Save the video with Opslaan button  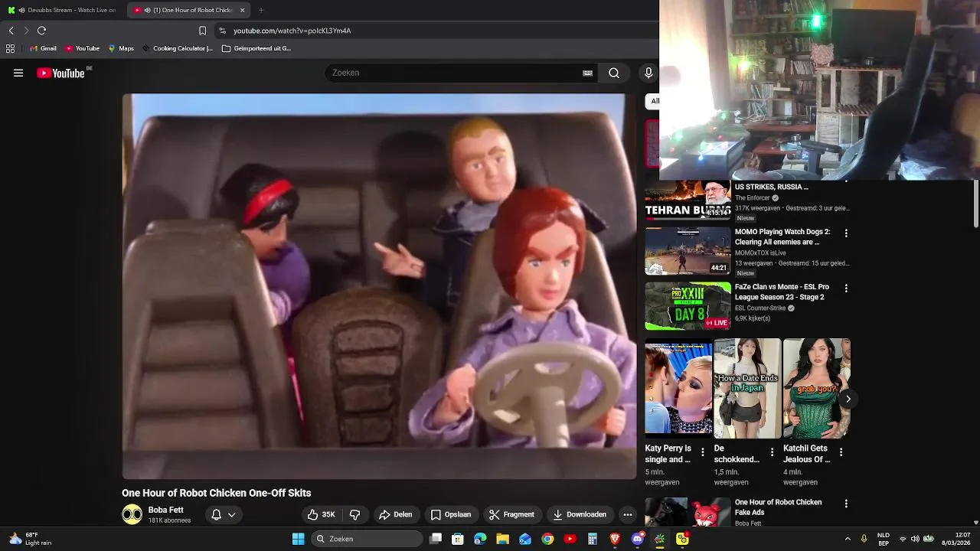[451, 514]
